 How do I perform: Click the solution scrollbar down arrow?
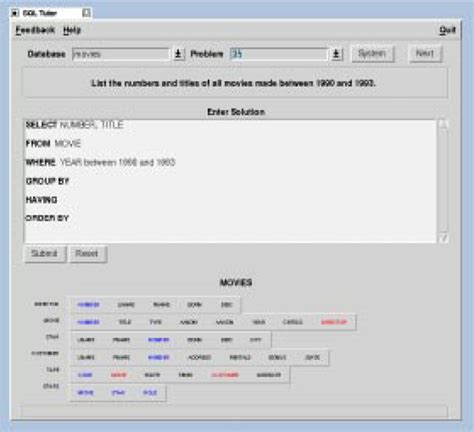coord(443,238)
